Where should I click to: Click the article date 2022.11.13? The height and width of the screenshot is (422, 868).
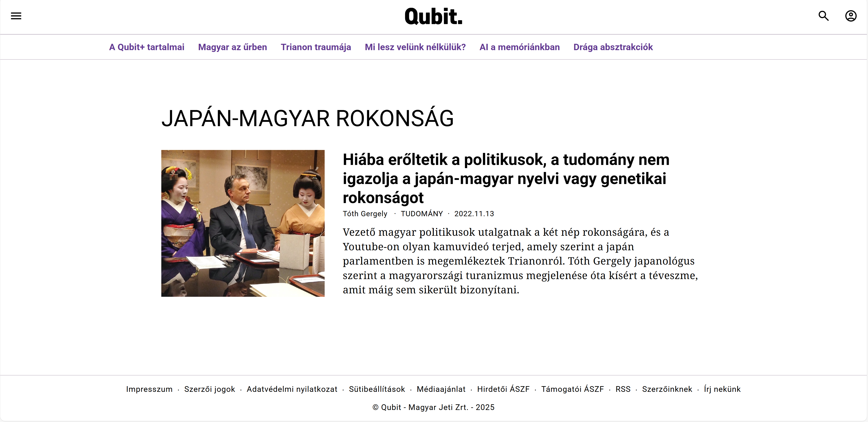[474, 214]
